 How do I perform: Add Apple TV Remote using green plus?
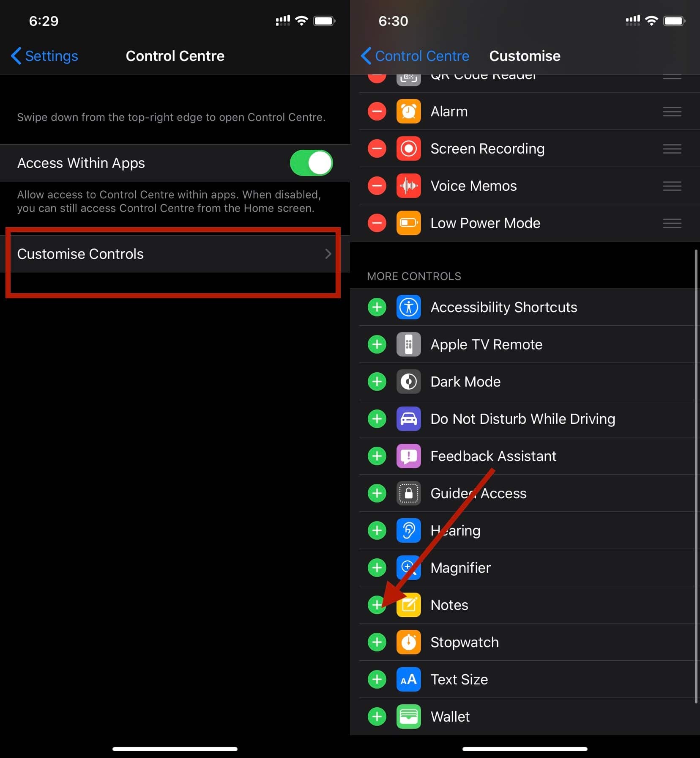tap(377, 344)
